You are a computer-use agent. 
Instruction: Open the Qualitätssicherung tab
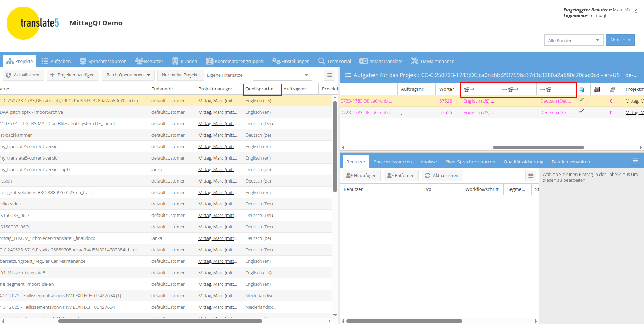523,162
